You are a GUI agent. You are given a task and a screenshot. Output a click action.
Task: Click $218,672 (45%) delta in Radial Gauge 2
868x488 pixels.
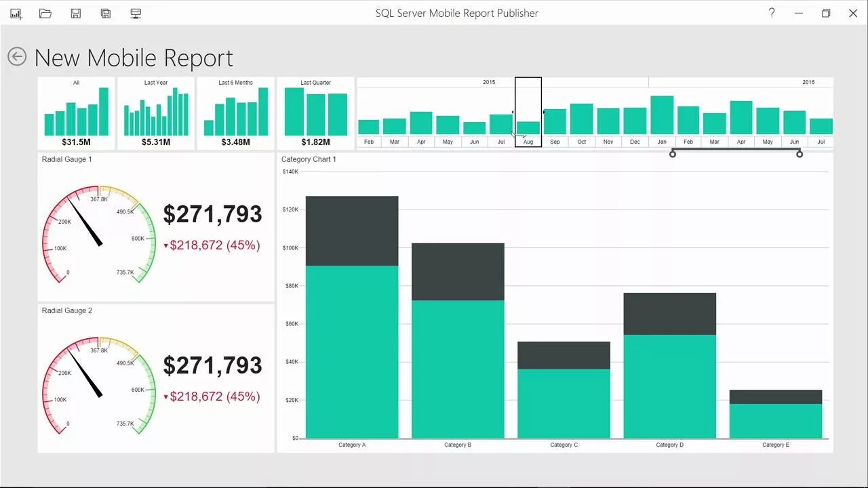click(x=212, y=396)
